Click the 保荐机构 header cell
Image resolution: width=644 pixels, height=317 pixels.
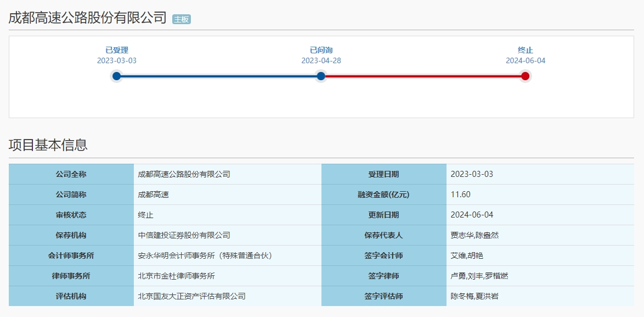(x=71, y=235)
